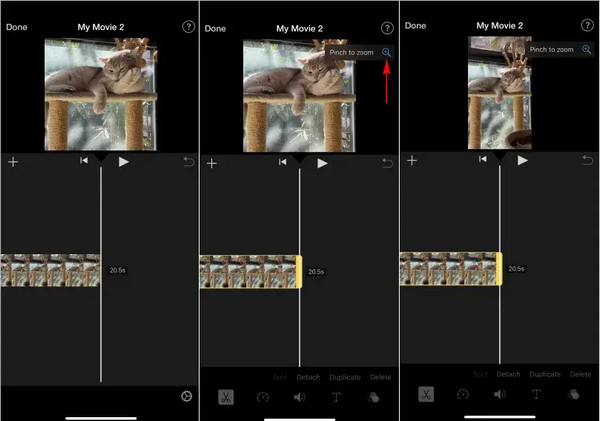
Task: Skip to beginning in the middle screen
Action: coord(282,162)
